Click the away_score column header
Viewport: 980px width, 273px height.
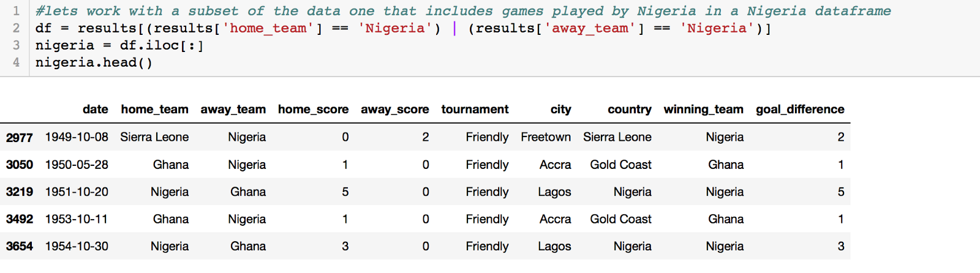[x=394, y=110]
